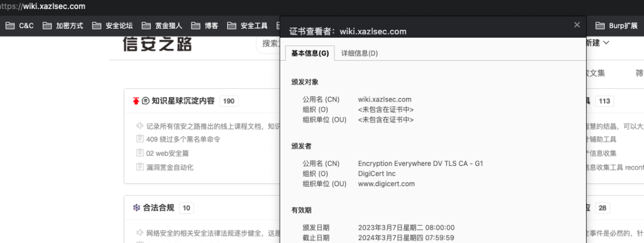Click the 信安之路 site logo
This screenshot has height=243, width=644.
157,44
